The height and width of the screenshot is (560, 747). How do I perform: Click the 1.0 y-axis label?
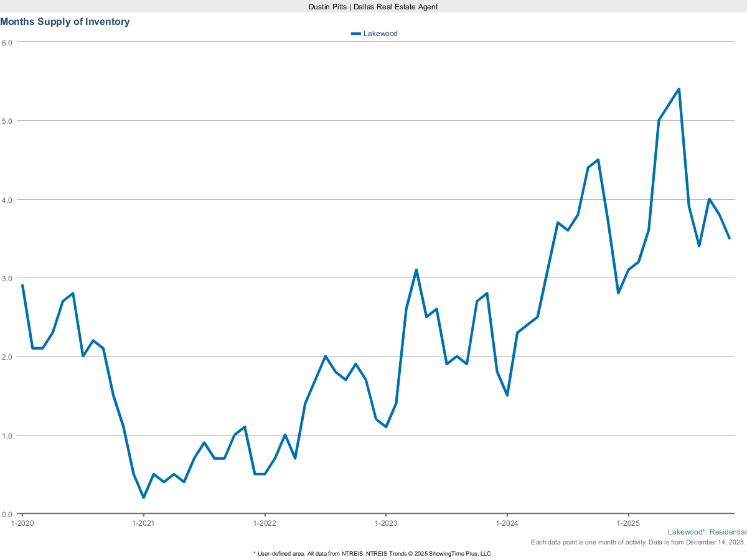click(x=7, y=436)
